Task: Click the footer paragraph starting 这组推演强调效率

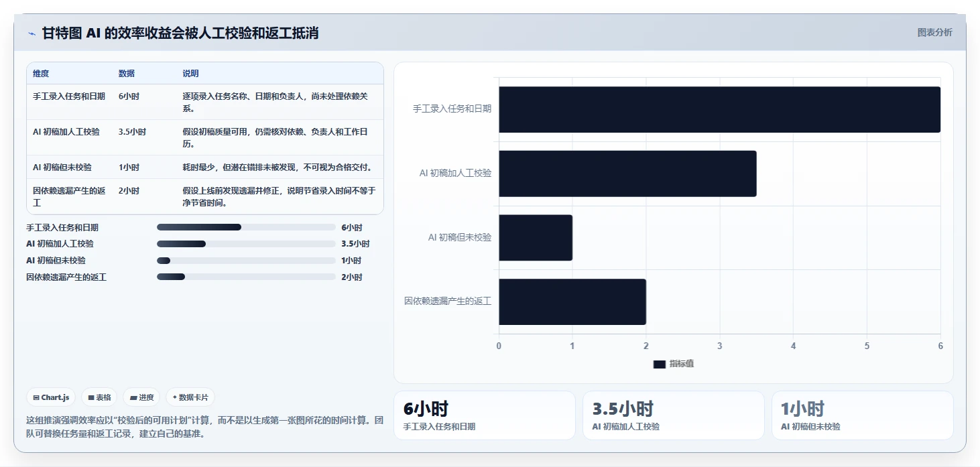Action: click(204, 427)
